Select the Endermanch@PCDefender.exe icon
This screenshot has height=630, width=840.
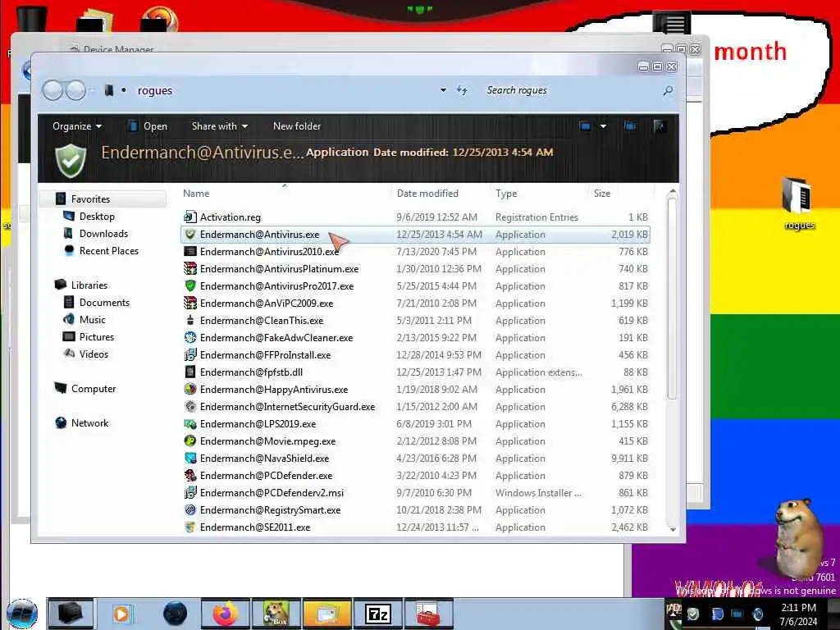pos(189,475)
